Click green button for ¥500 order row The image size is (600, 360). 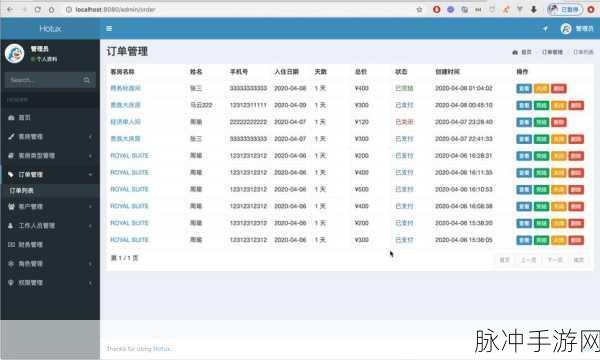(541, 189)
